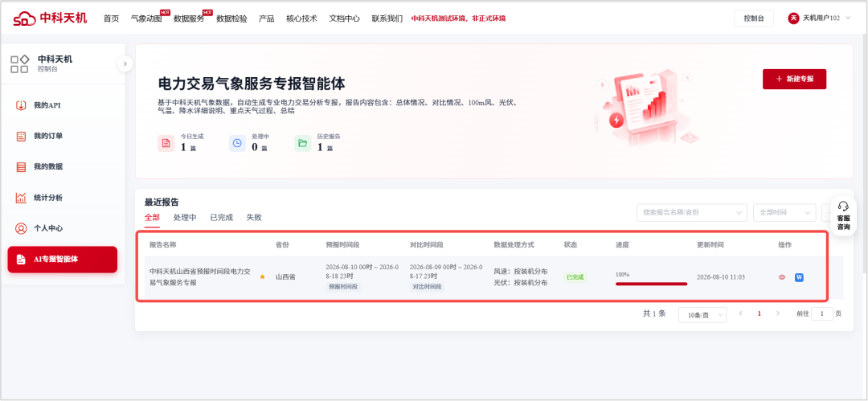Click the 风速：按装机分布 text

pos(521,272)
